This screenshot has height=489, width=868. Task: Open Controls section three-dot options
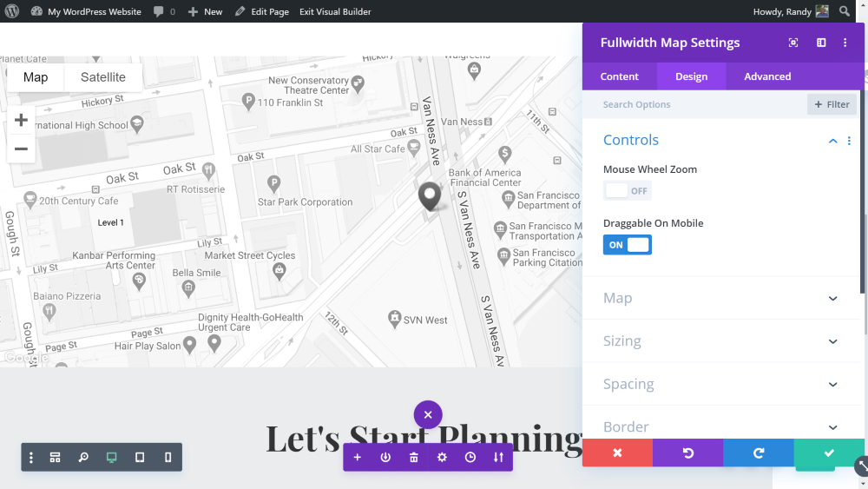click(x=849, y=141)
